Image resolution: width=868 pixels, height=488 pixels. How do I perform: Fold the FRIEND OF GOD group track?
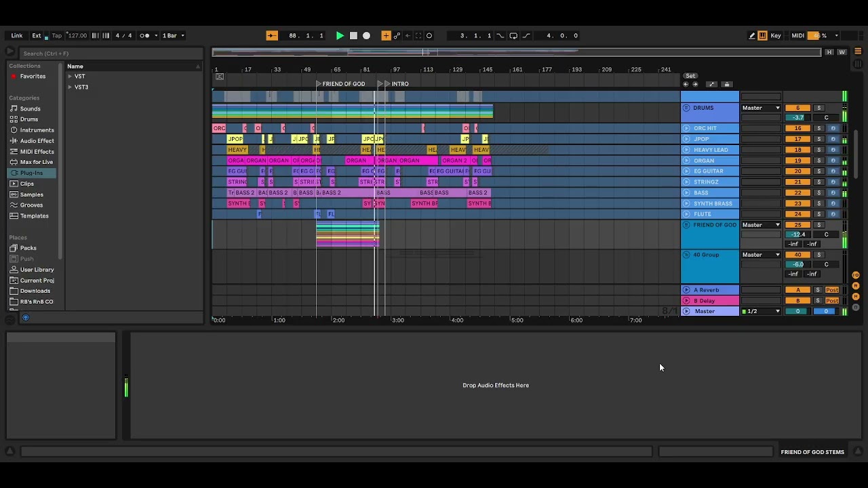[686, 225]
